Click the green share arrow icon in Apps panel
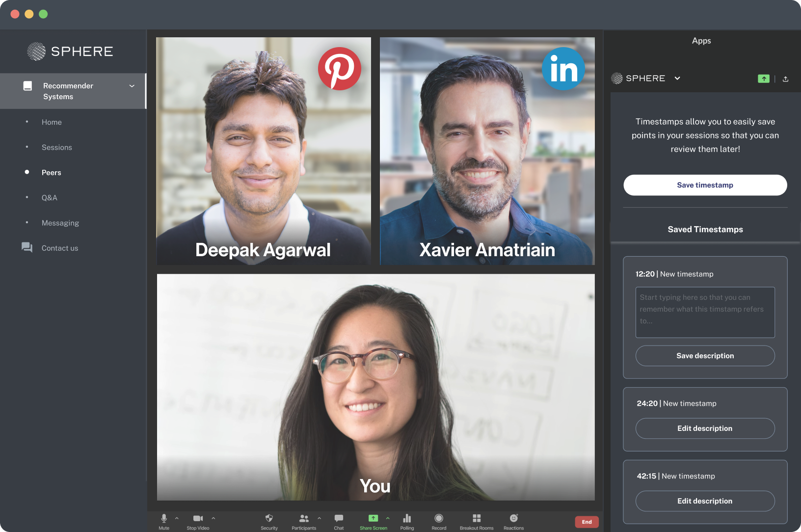This screenshot has height=532, width=801. (764, 79)
